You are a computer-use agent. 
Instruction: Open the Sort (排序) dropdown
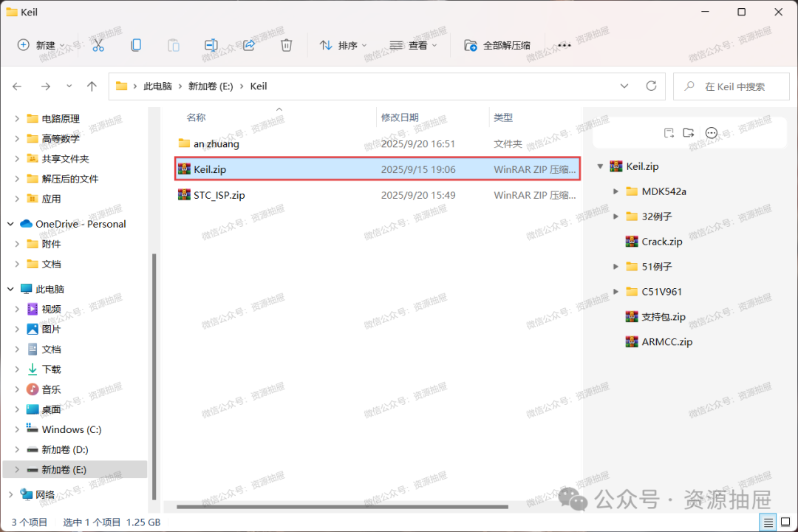343,45
